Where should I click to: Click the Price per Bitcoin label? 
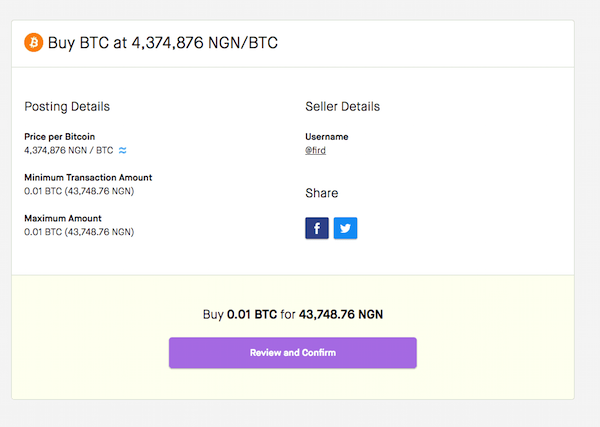click(59, 137)
